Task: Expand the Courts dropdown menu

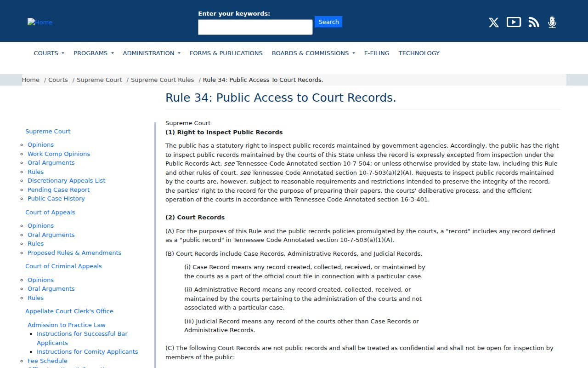Action: (x=49, y=53)
